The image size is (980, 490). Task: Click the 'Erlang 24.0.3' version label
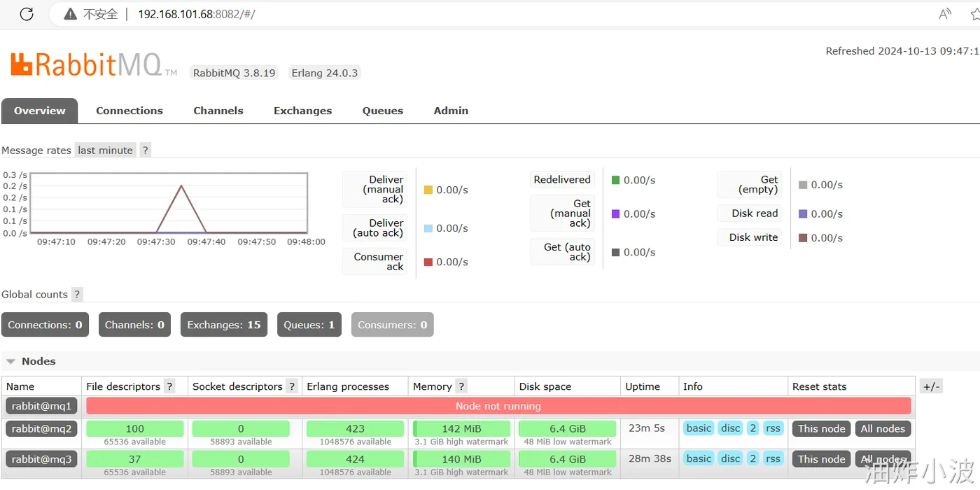(x=325, y=73)
